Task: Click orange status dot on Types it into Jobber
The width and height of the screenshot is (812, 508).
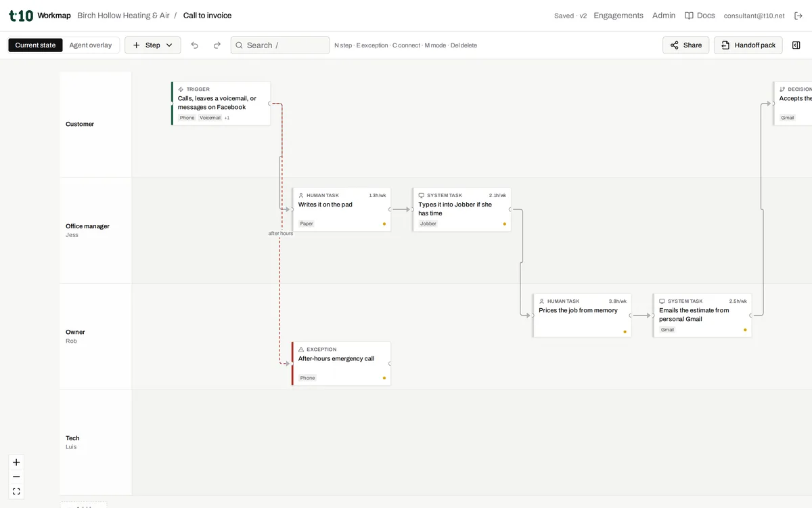Action: 504,224
